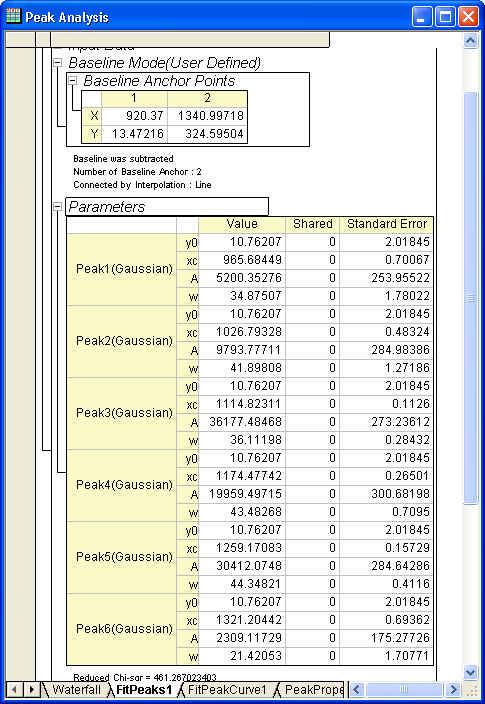Click Peak1 xc value 965.68449
Viewport: 485px width, 704px height.
pyautogui.click(x=242, y=260)
